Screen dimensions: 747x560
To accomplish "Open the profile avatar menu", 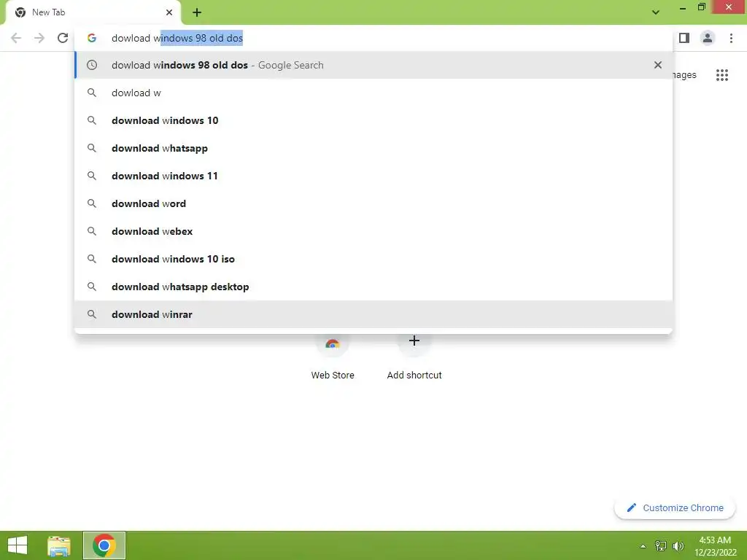I will (x=708, y=38).
